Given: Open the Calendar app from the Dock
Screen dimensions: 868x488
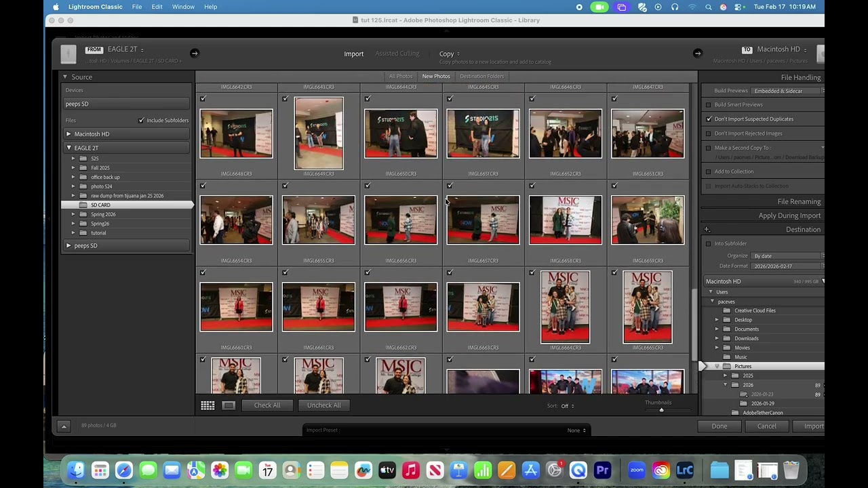Looking at the screenshot, I should [x=268, y=470].
